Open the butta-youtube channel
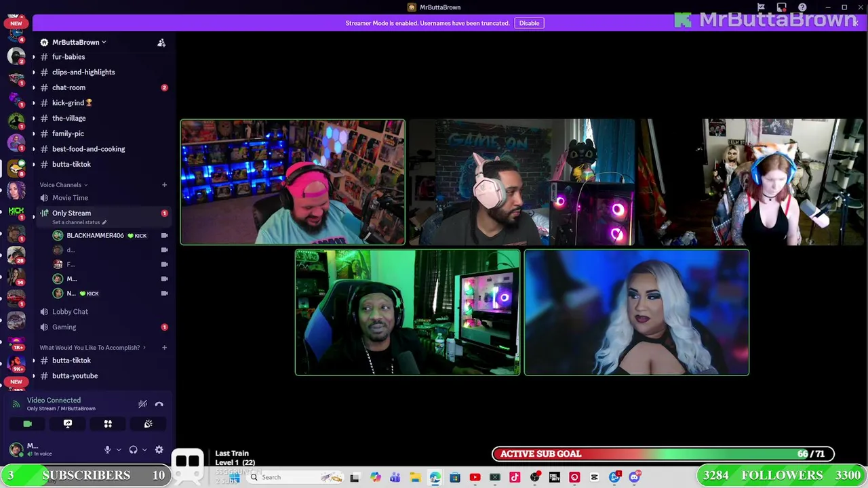Screen dimensions: 868x488 click(75, 375)
